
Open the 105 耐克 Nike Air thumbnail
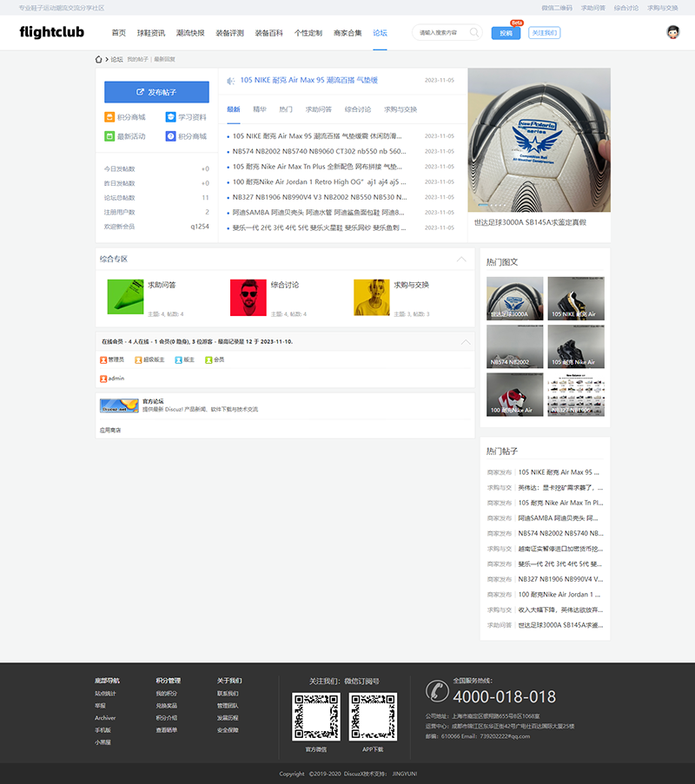tap(576, 346)
